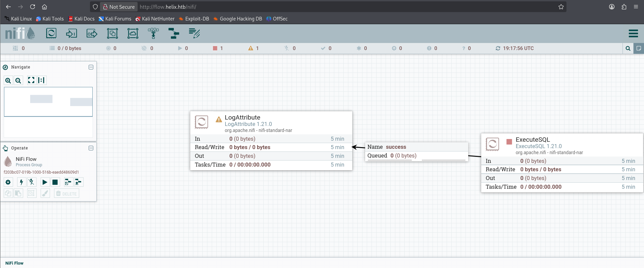Screen dimensions: 644x268
Task: Enable components with the lightning bolt button
Action: point(21,182)
